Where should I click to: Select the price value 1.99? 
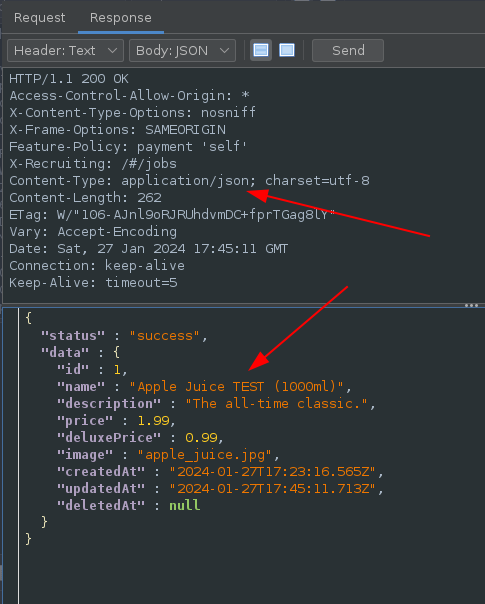tap(153, 420)
